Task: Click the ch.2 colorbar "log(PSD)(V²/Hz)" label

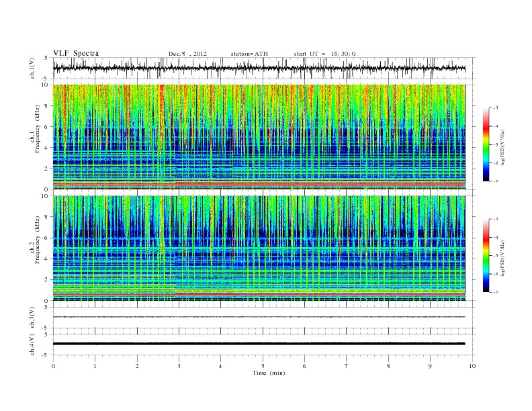Action: pyautogui.click(x=503, y=258)
